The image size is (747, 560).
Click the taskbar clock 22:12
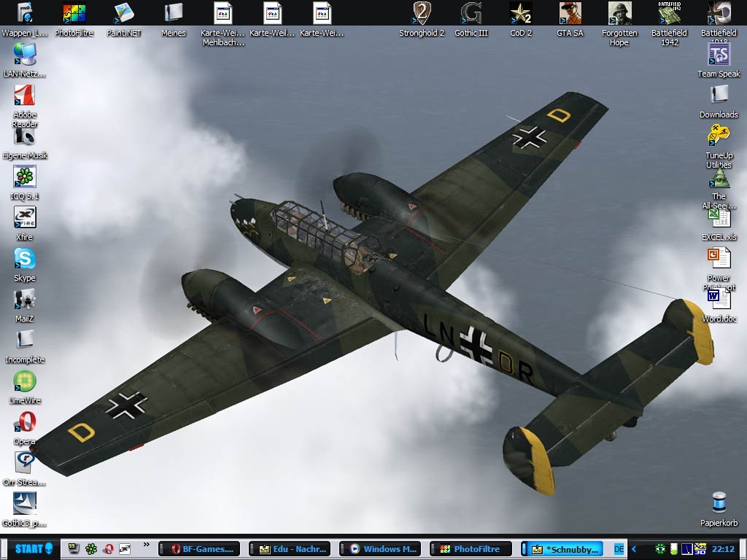[723, 549]
